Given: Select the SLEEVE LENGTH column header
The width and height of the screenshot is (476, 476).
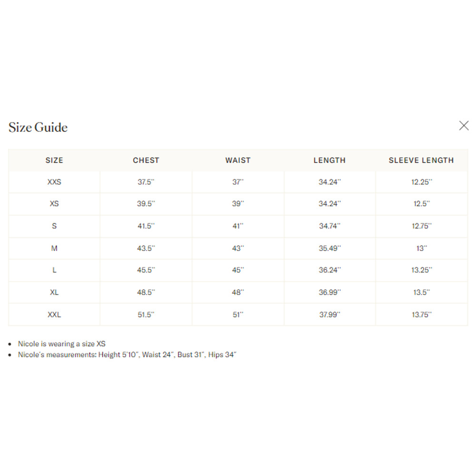Looking at the screenshot, I should 421,160.
